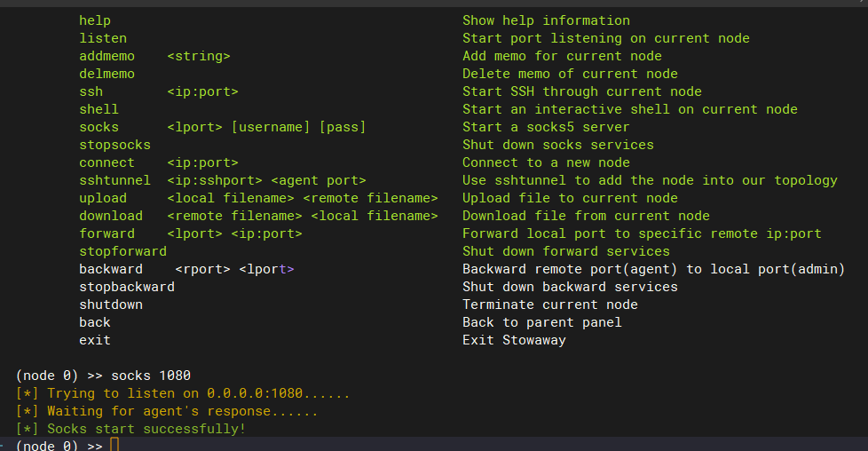Image resolution: width=868 pixels, height=451 pixels.
Task: Click the 'shell' command entry
Action: (99, 109)
